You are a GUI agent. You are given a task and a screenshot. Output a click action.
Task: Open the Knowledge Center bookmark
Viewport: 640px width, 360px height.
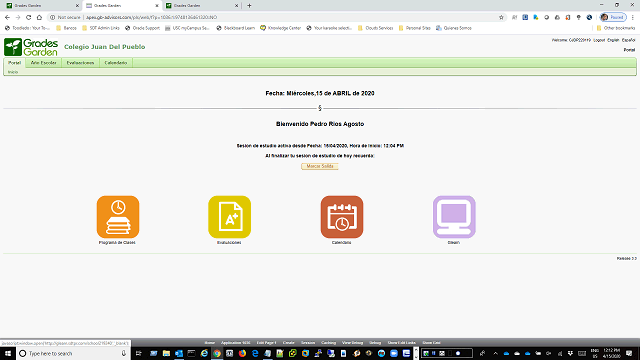coord(281,28)
